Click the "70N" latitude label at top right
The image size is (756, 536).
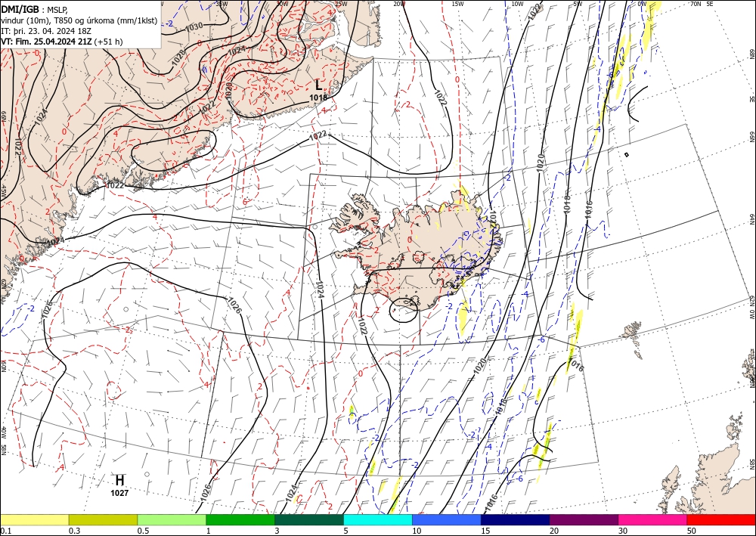[696, 3]
